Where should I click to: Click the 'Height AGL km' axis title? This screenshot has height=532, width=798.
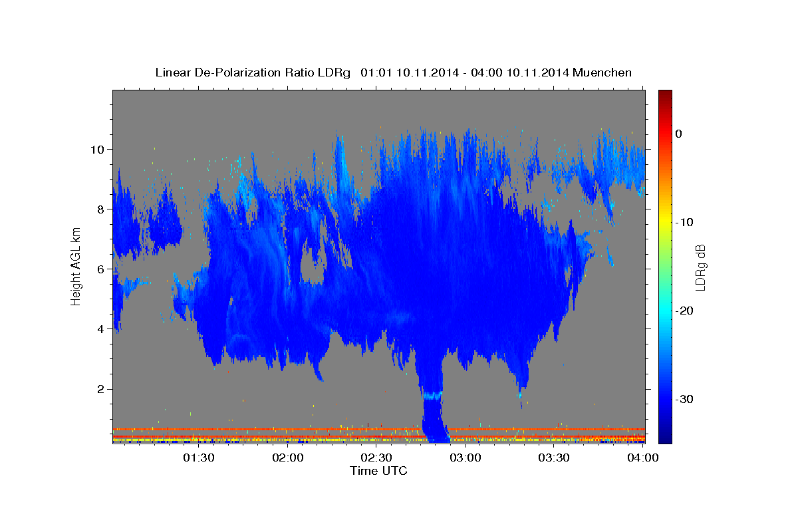[76, 266]
